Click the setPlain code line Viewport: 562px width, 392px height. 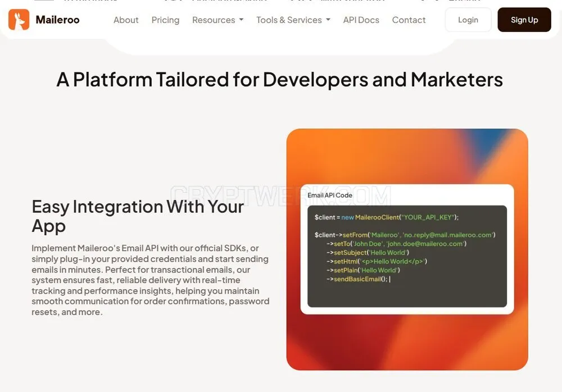tap(363, 270)
